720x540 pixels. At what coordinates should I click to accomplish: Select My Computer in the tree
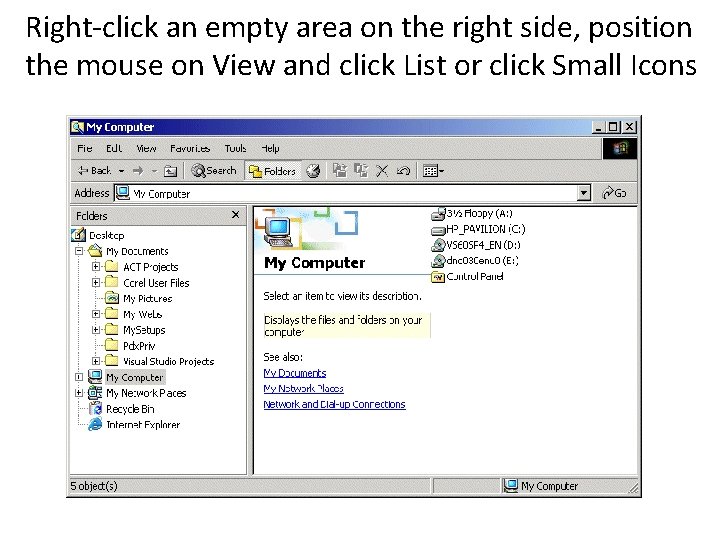pyautogui.click(x=135, y=377)
